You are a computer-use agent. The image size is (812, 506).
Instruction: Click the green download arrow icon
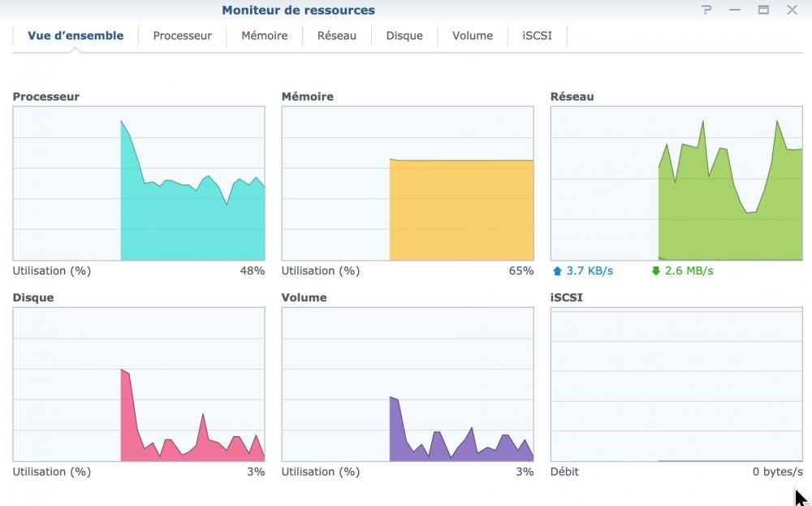pos(655,271)
